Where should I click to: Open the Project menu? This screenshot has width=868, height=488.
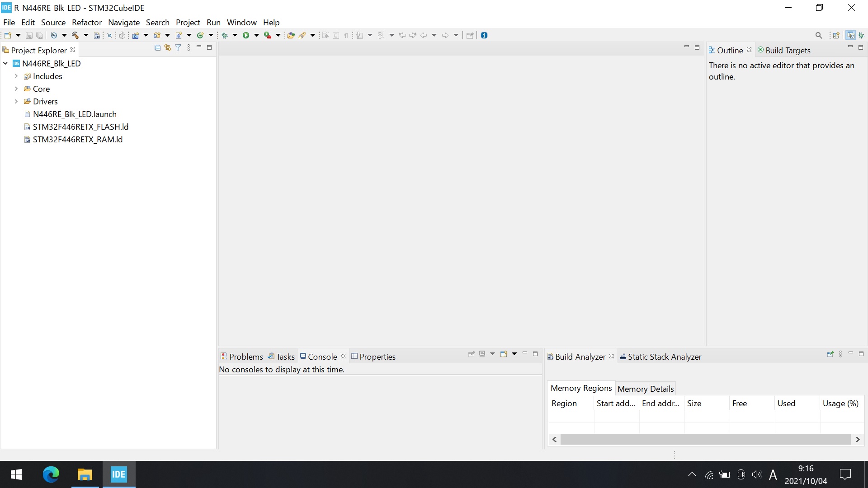[188, 22]
